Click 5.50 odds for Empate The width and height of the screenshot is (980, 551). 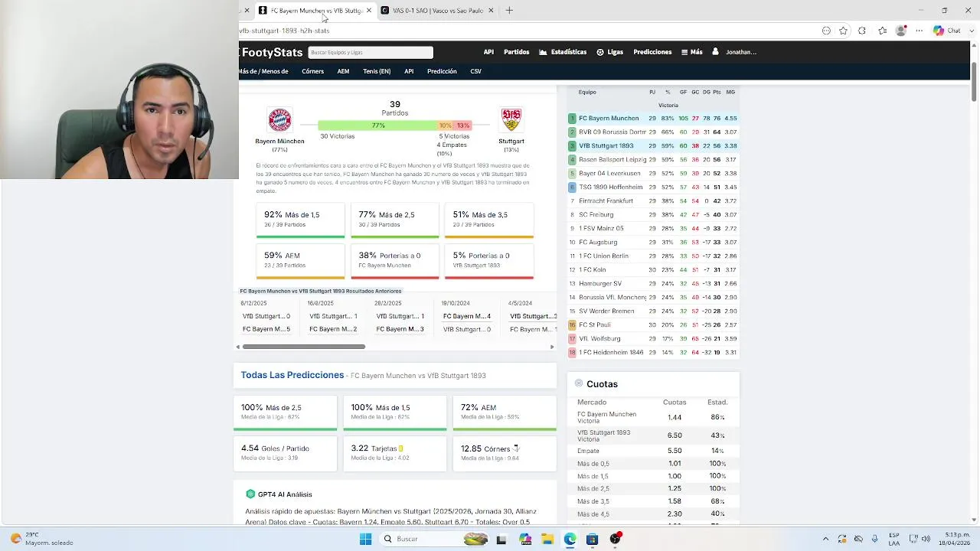point(675,451)
